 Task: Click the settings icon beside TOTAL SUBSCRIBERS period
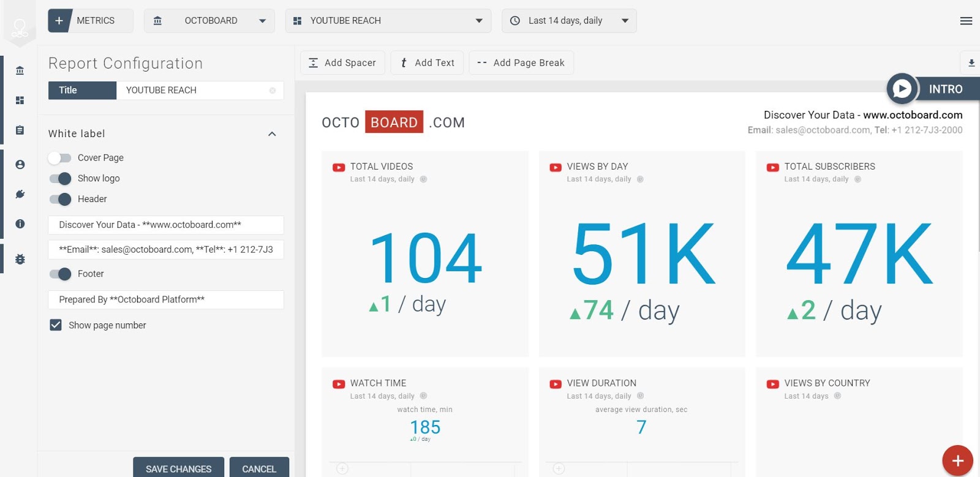click(858, 179)
